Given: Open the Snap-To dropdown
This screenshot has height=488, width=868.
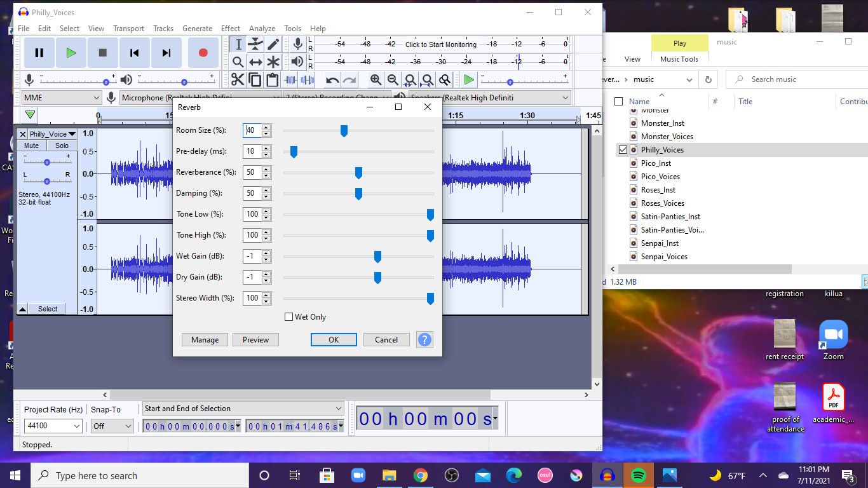Looking at the screenshot, I should click(x=112, y=426).
